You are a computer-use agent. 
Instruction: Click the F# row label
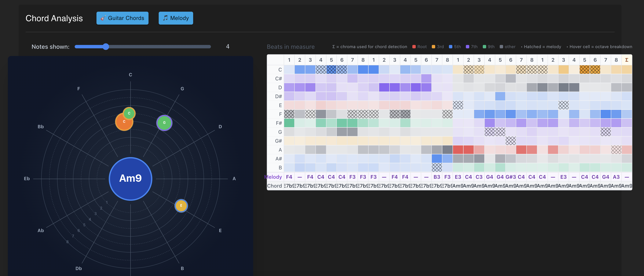click(x=278, y=123)
